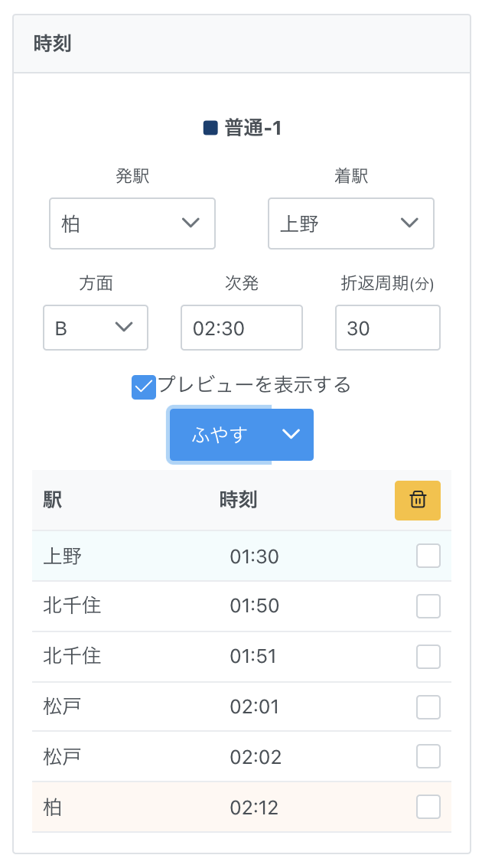This screenshot has width=482, height=868.
Task: Check the box in 柏 02:12 row
Action: click(x=428, y=807)
